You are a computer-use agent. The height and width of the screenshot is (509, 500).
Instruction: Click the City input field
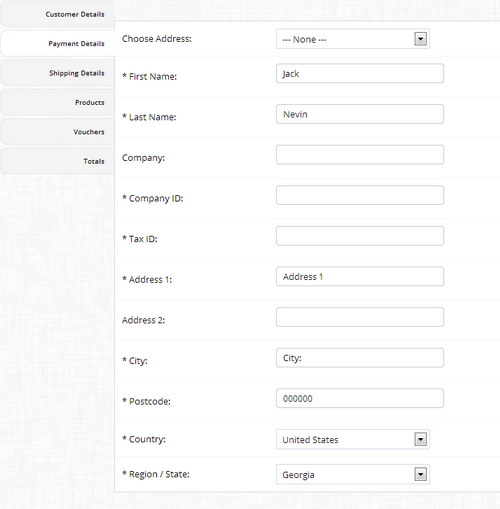(x=360, y=358)
